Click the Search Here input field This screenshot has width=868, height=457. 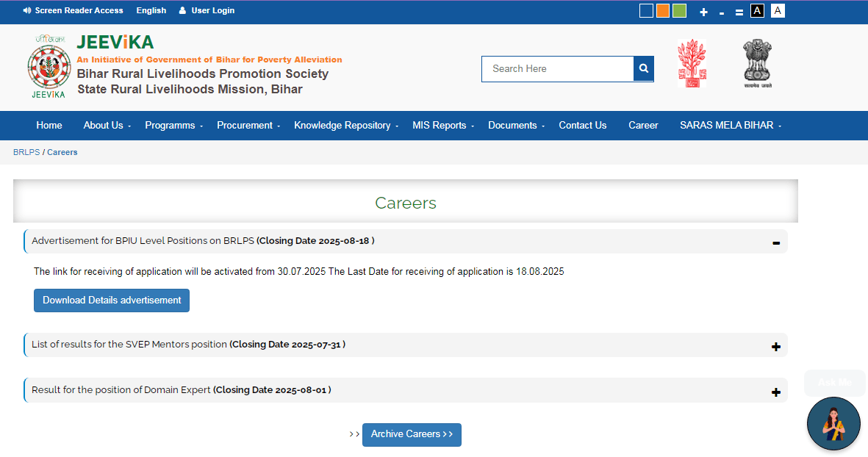point(558,68)
